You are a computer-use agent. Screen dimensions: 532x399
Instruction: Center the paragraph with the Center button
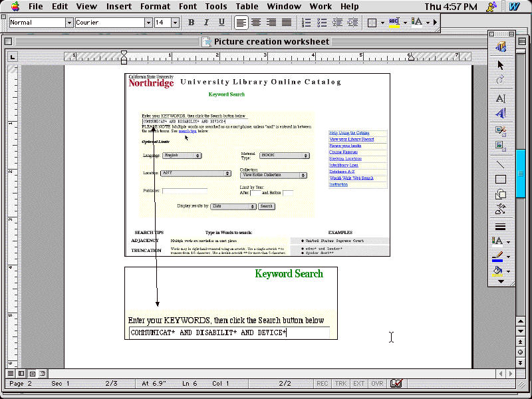coord(256,23)
